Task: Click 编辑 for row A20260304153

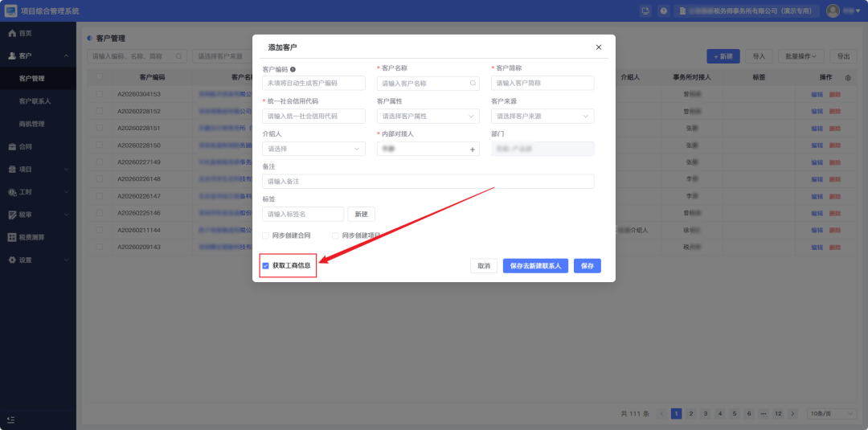Action: click(x=817, y=94)
